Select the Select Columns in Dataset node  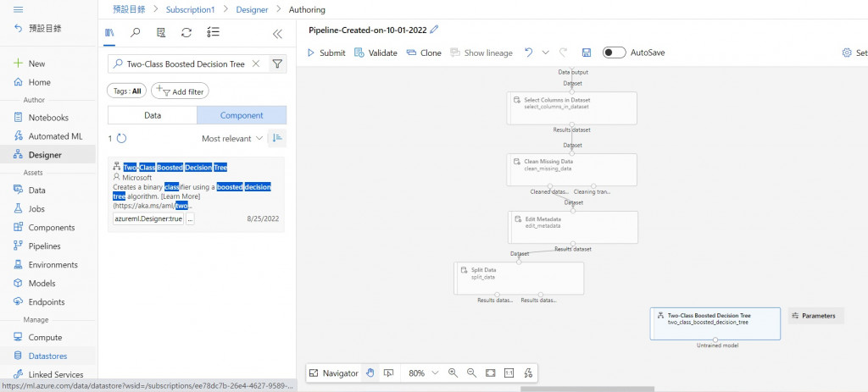tap(572, 108)
